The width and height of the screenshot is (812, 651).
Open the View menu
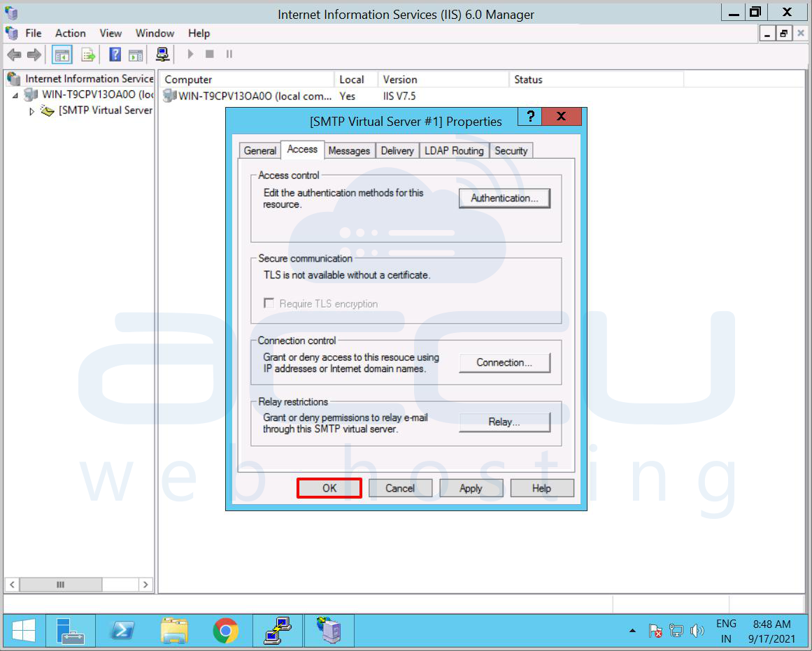pos(111,33)
